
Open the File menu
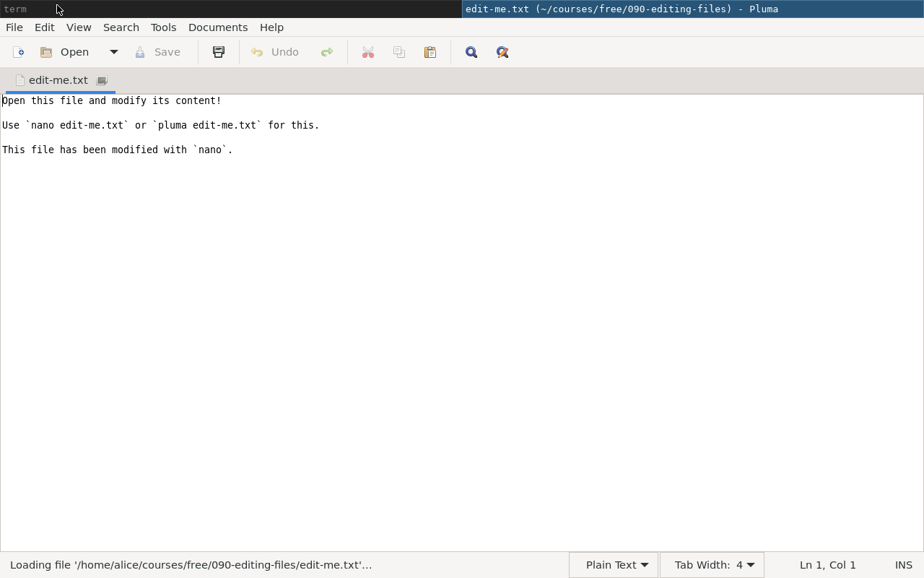click(14, 27)
